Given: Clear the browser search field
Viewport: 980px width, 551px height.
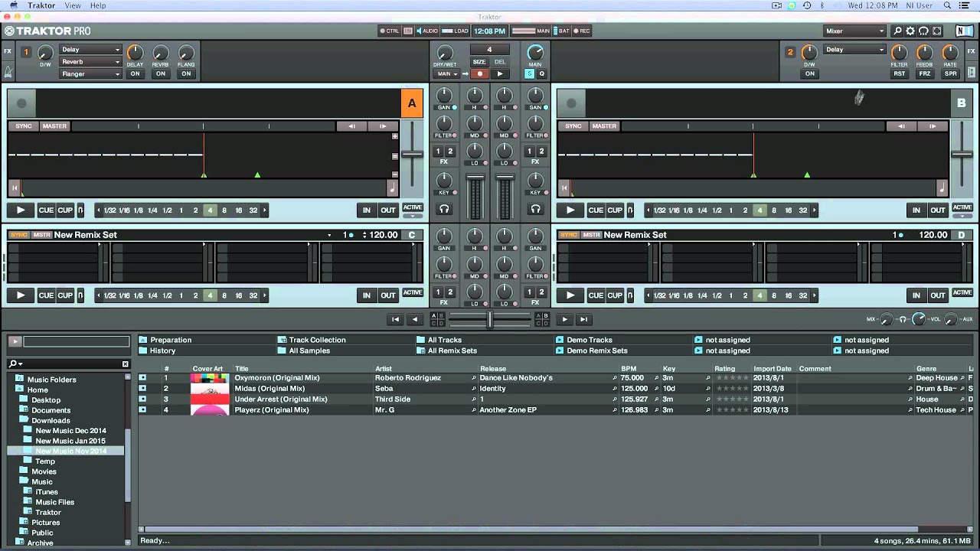Looking at the screenshot, I should [126, 364].
